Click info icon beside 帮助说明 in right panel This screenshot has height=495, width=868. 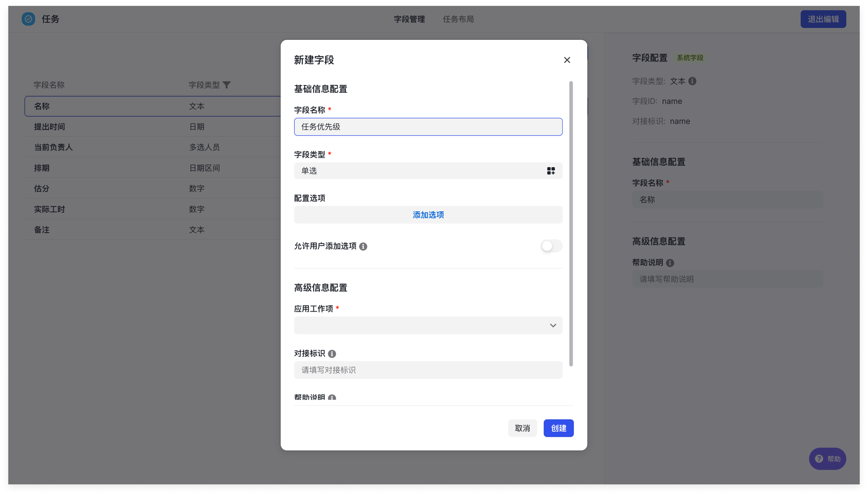670,263
